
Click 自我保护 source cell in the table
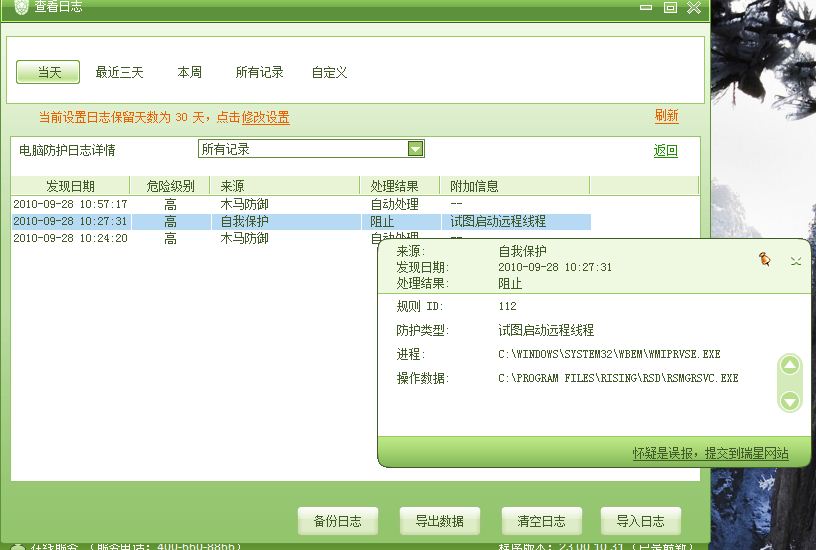click(x=245, y=221)
